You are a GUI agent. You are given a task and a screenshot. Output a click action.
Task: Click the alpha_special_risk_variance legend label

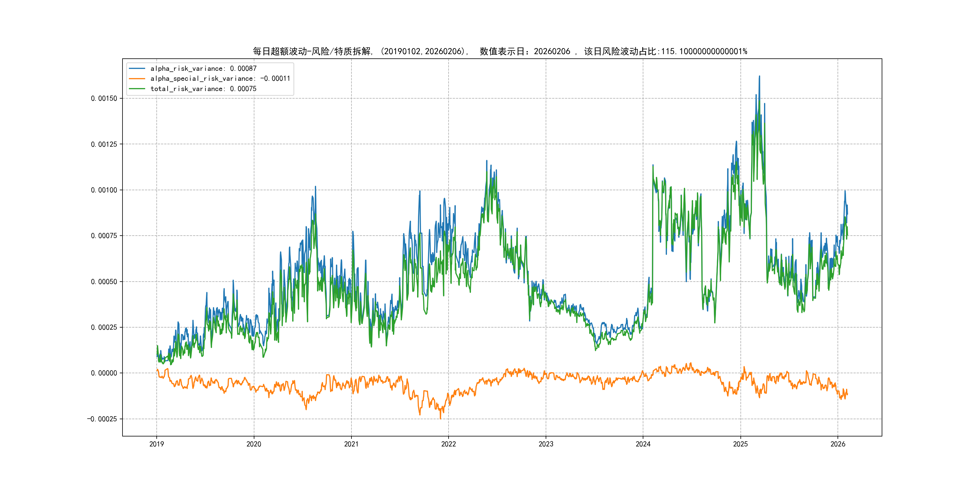pyautogui.click(x=220, y=78)
